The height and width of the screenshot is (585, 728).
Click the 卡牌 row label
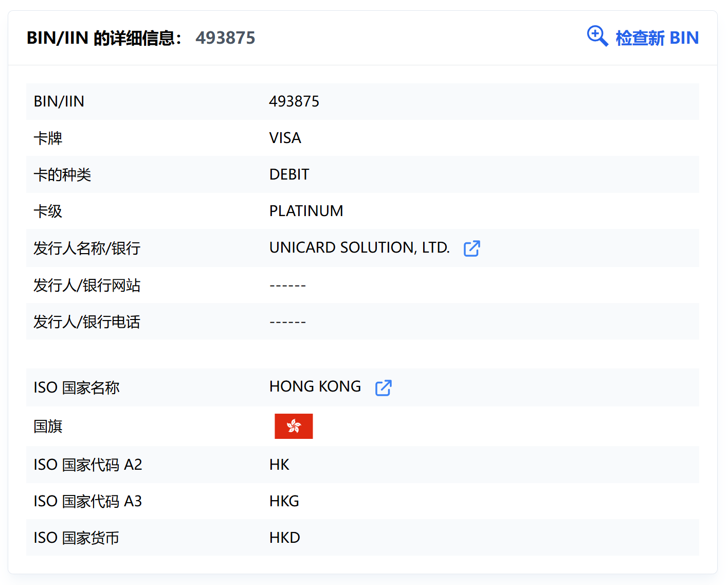click(x=48, y=138)
